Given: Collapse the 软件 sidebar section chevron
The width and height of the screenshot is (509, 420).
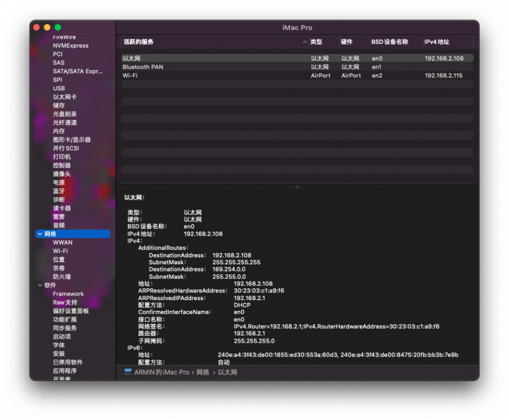Looking at the screenshot, I should pyautogui.click(x=40, y=285).
